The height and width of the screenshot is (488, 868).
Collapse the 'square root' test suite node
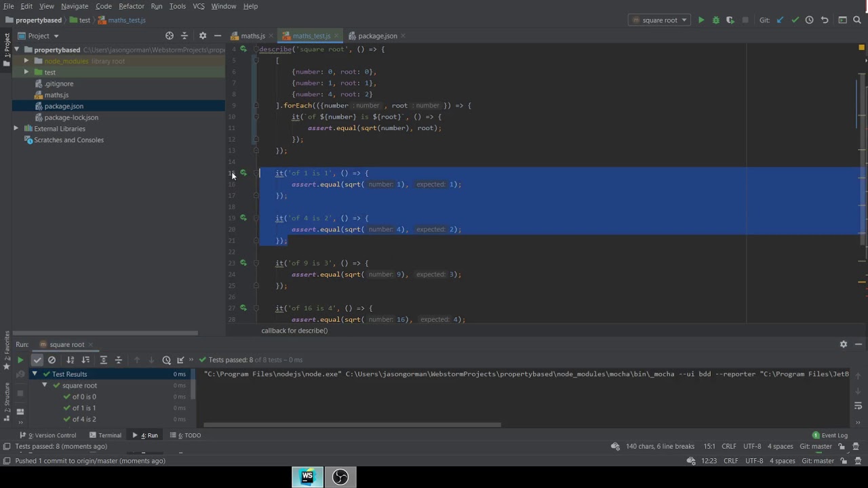(x=45, y=385)
